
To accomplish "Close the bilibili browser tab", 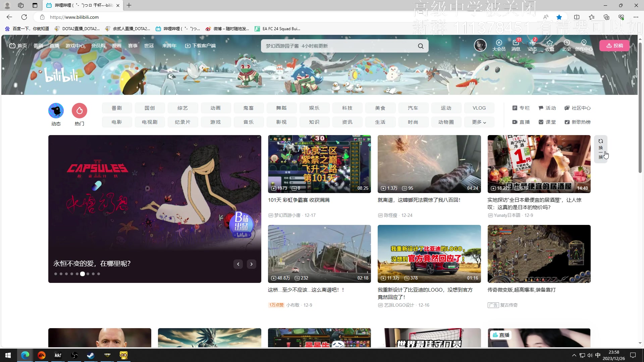I will (x=118, y=5).
